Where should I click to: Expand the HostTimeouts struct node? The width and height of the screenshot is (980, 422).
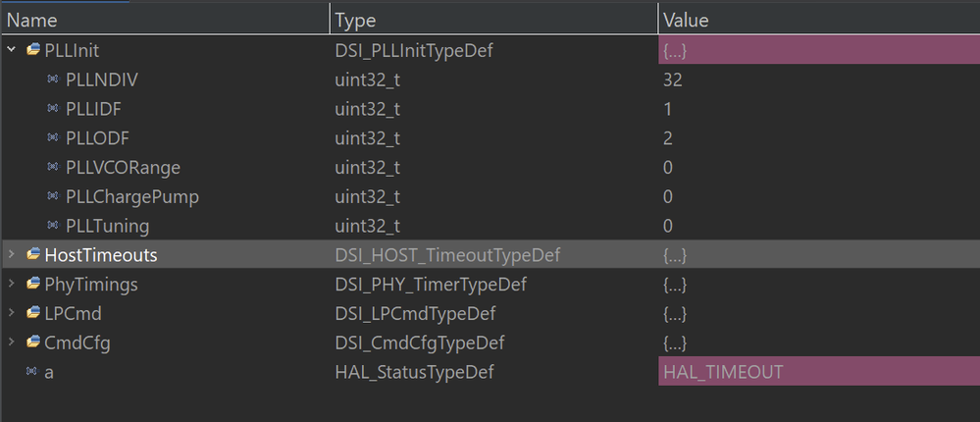pyautogui.click(x=11, y=255)
